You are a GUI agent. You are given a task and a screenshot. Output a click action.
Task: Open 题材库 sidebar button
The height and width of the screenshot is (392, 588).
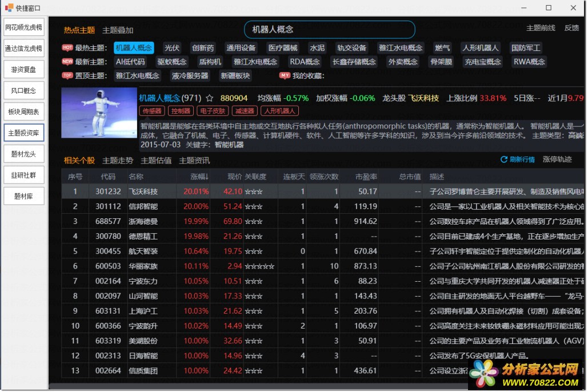coord(24,196)
